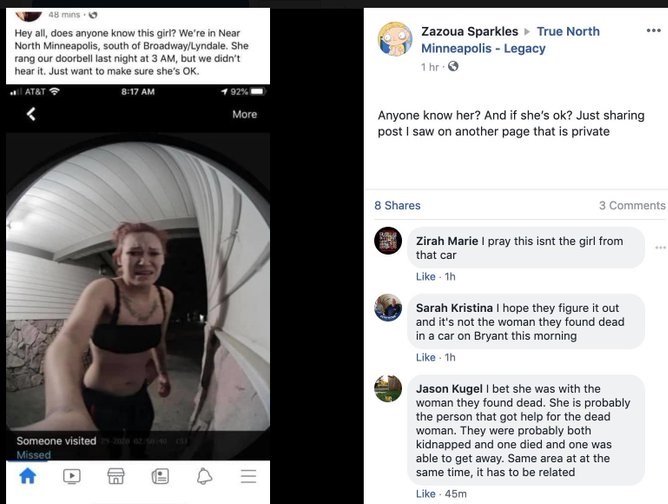
Task: Open the Notifications bell icon
Action: 204,476
